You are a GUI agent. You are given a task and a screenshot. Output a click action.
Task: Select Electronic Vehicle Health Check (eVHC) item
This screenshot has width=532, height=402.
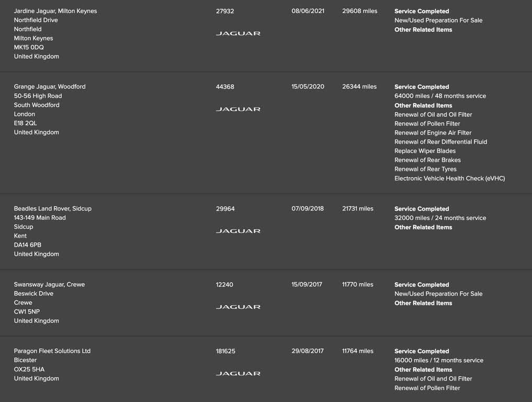449,178
